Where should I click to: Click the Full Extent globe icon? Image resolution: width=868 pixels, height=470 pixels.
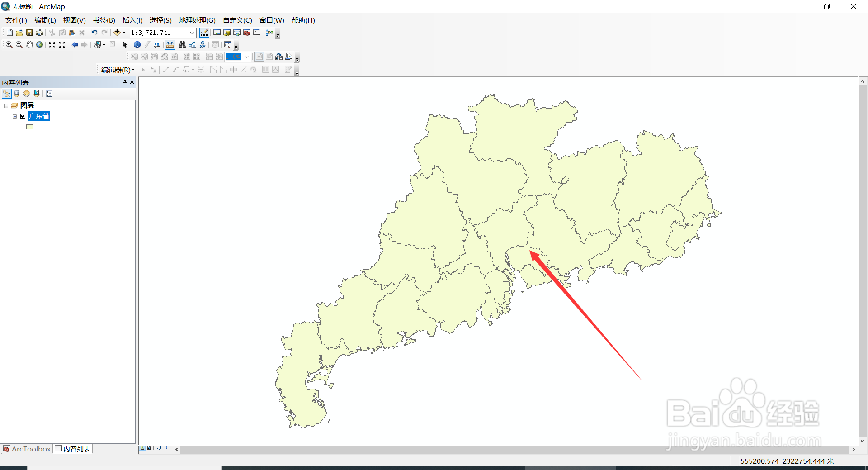[x=39, y=44]
